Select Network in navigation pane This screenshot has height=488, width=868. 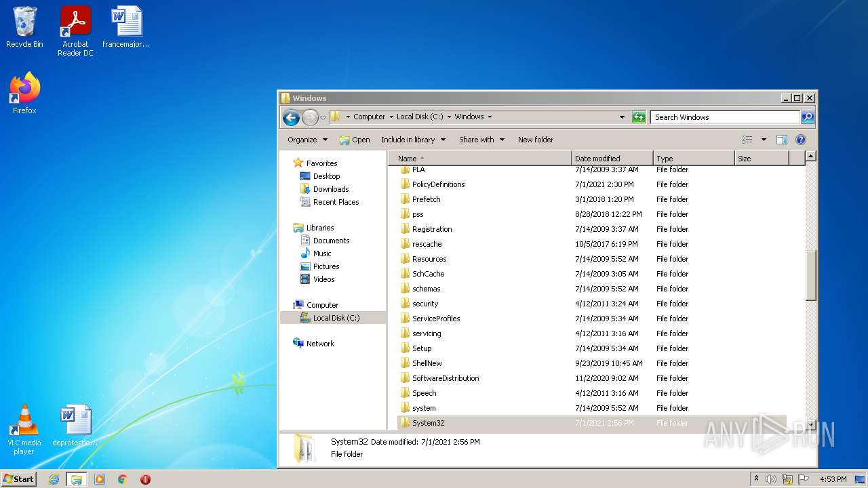click(x=320, y=344)
